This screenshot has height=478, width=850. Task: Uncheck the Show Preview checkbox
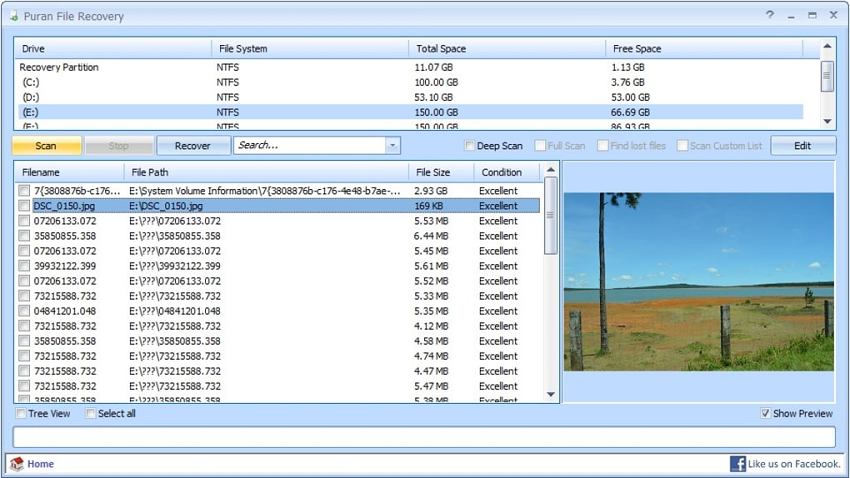tap(765, 413)
